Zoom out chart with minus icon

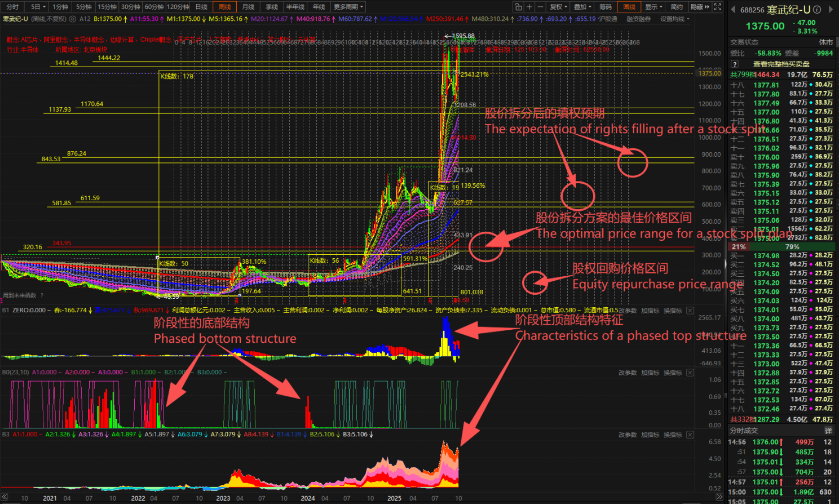(540, 7)
